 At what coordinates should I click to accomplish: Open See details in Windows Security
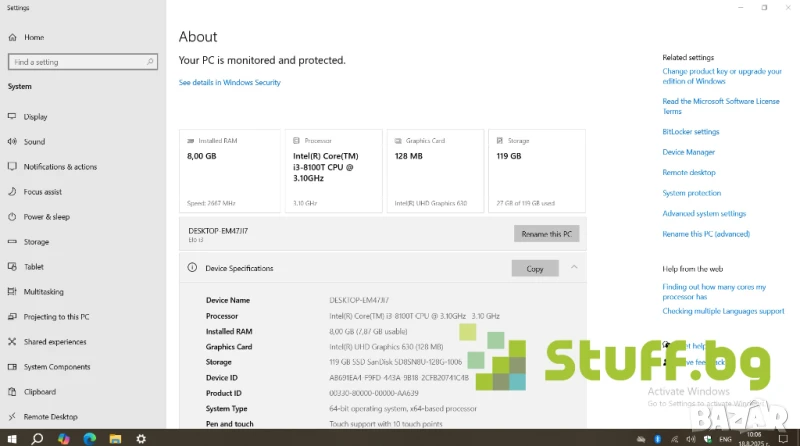pyautogui.click(x=229, y=83)
